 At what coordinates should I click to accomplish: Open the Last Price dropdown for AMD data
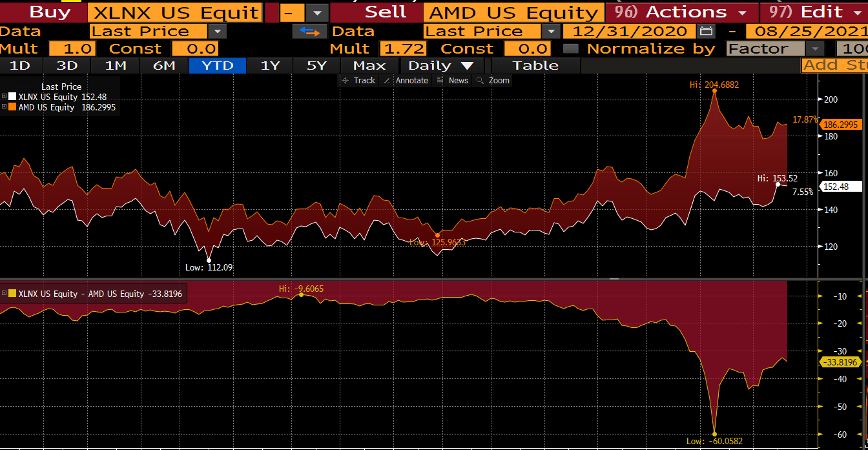(550, 30)
